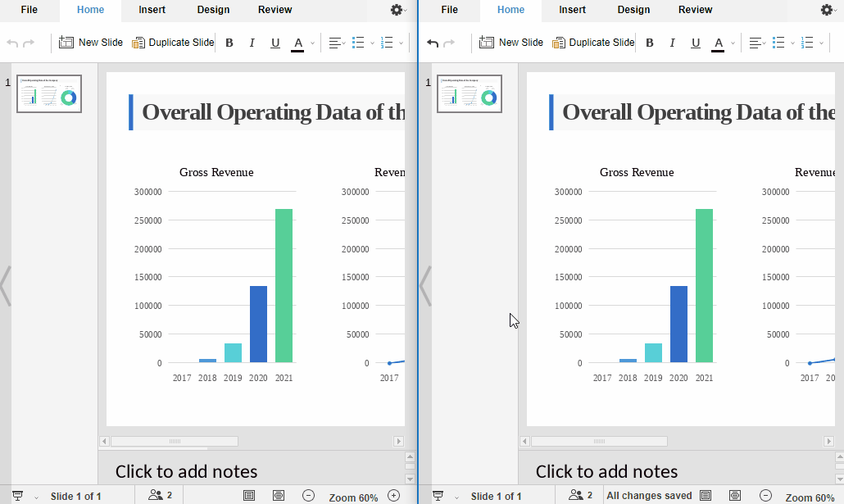Open the Insert tab in the left pane
Image resolution: width=844 pixels, height=504 pixels.
coord(152,10)
